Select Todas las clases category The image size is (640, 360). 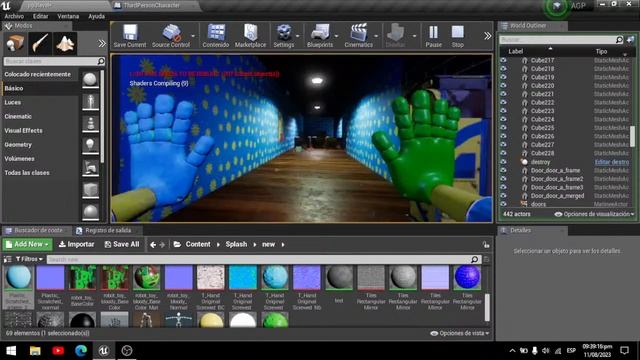click(x=27, y=173)
